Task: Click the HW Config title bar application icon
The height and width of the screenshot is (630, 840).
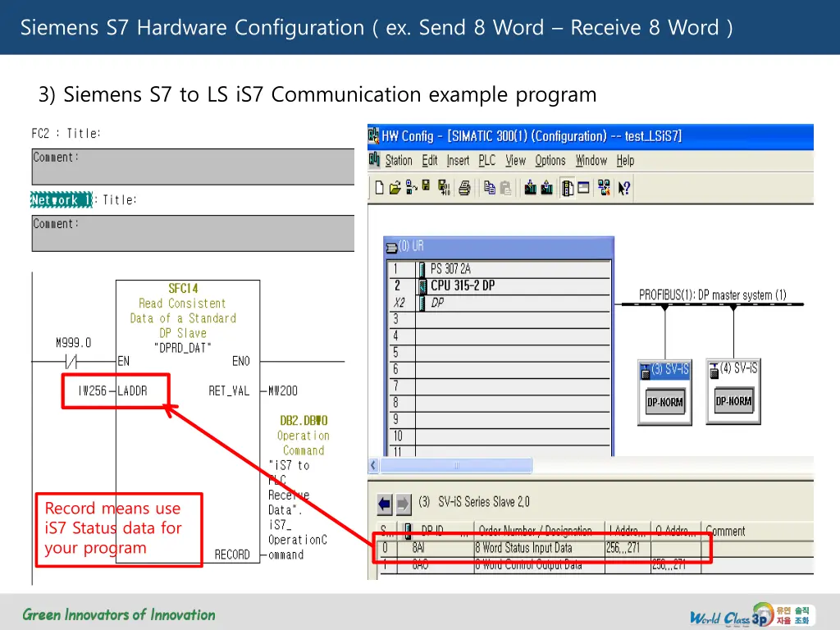Action: (373, 135)
